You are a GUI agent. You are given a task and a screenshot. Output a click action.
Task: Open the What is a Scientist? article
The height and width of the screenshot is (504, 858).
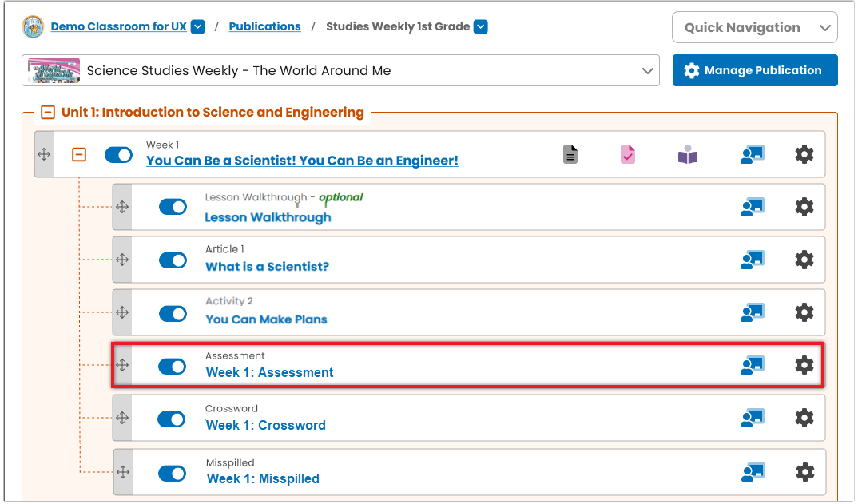point(267,267)
